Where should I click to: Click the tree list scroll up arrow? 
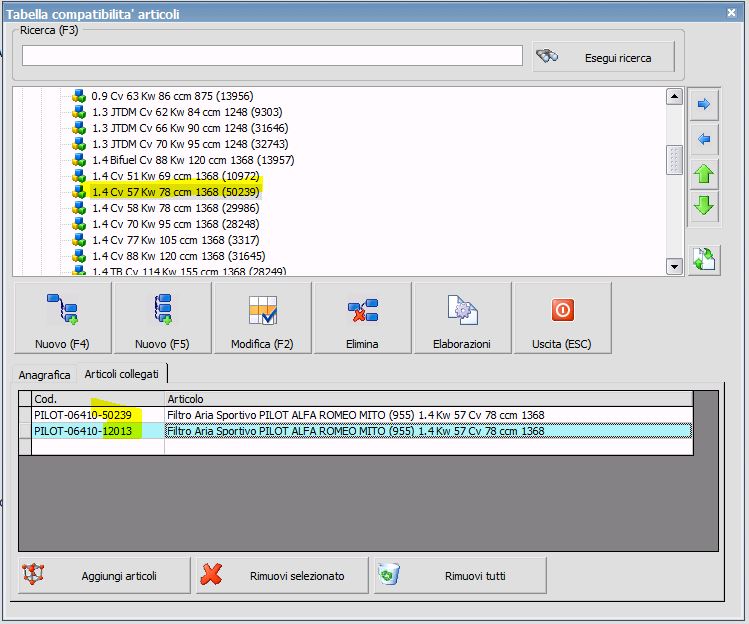[x=674, y=97]
